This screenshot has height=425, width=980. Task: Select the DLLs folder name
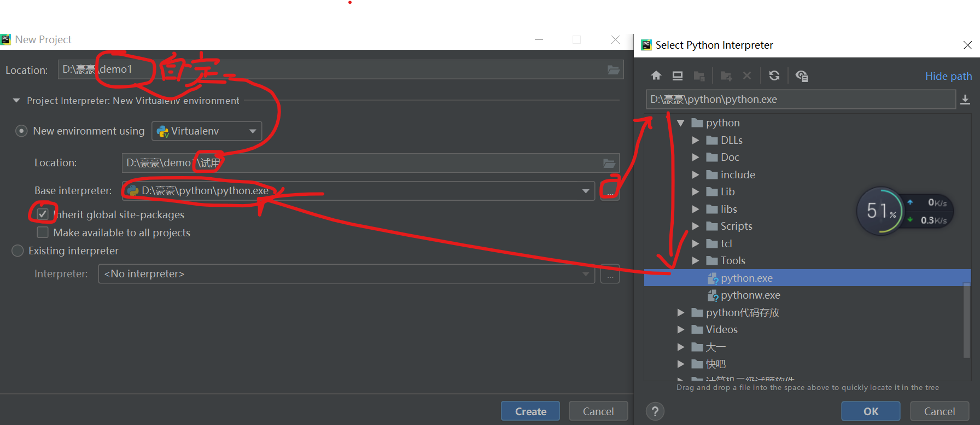[731, 141]
